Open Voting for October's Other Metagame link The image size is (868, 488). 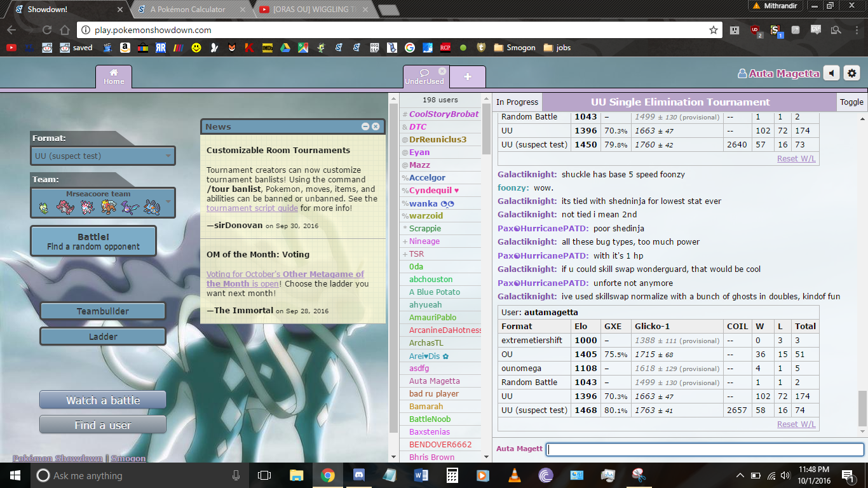(285, 279)
